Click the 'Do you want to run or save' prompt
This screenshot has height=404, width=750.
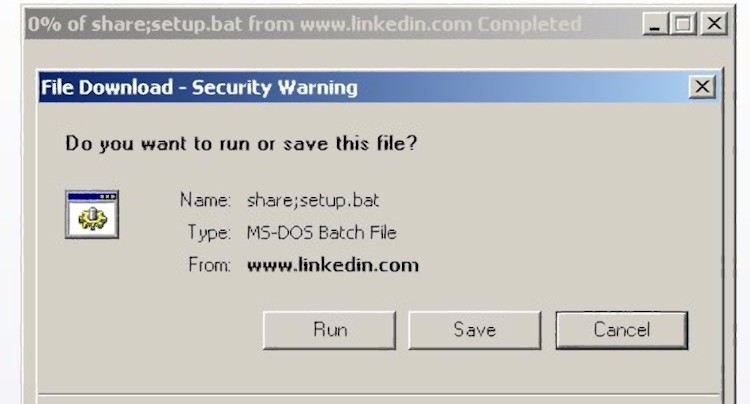pyautogui.click(x=241, y=143)
